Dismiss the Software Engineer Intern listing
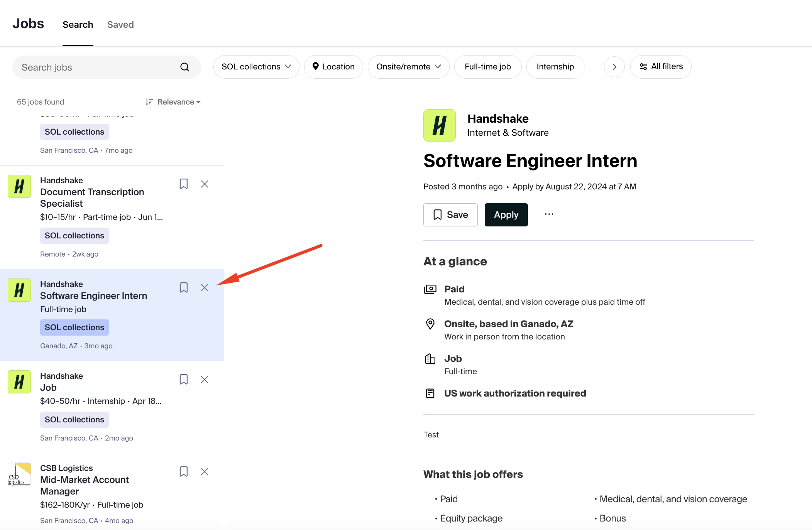Image resolution: width=812 pixels, height=530 pixels. point(205,288)
